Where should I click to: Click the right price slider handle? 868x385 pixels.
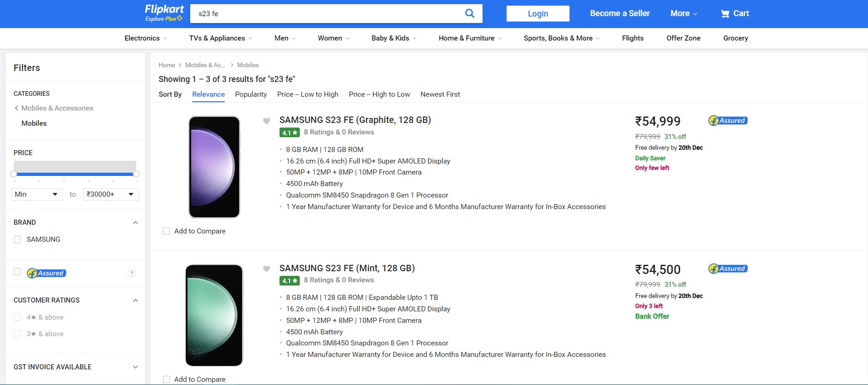pyautogui.click(x=136, y=174)
